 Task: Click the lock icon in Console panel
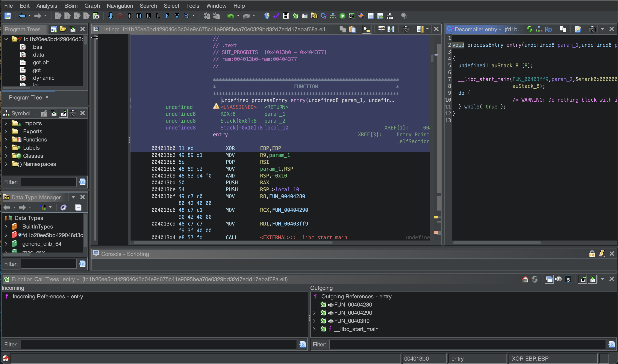(x=592, y=254)
